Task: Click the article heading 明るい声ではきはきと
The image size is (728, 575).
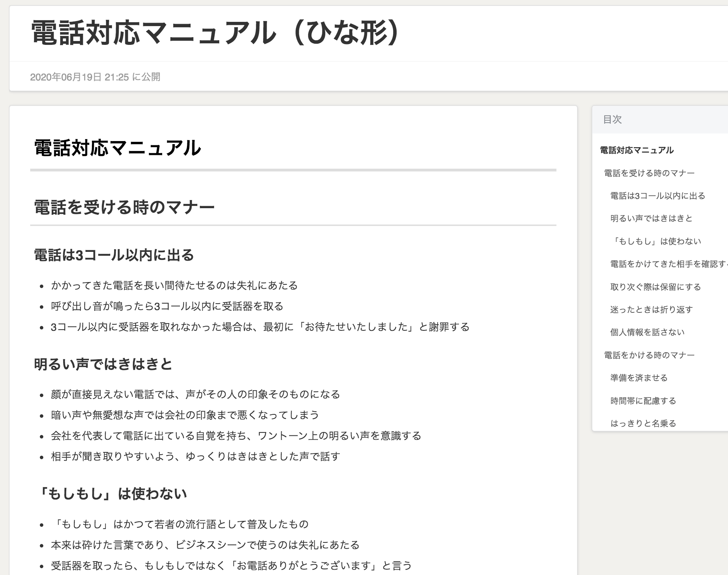Action: tap(103, 364)
